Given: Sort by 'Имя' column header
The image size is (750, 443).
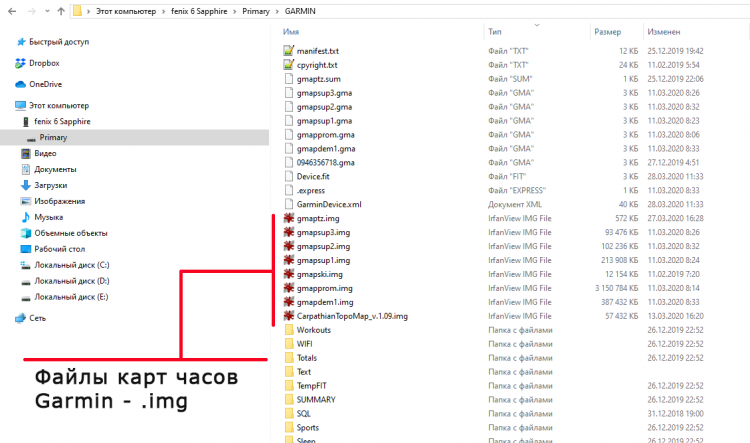Looking at the screenshot, I should (x=291, y=32).
